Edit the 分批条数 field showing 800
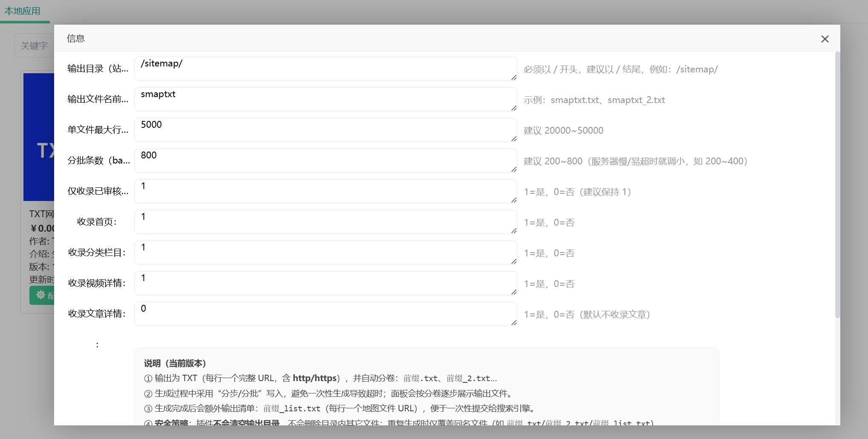Screen dimensions: 868x439 coord(326,161)
